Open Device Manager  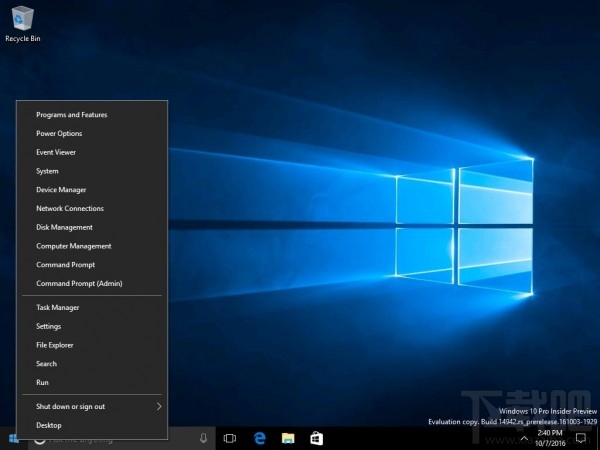coord(92,190)
